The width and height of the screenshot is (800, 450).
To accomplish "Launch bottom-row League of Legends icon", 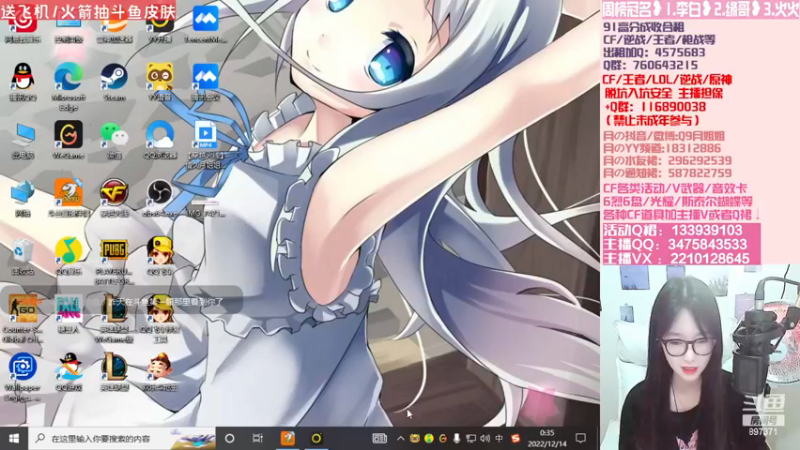I will point(114,366).
